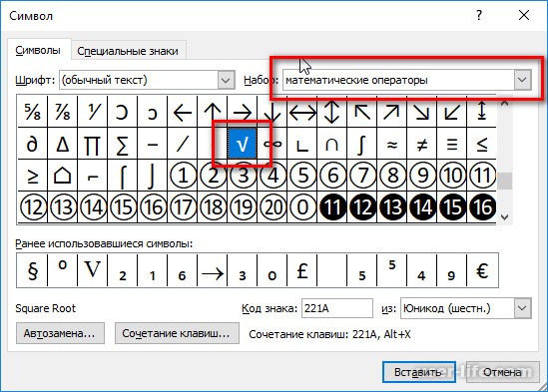548x392 pixels.
Task: Click the symbol grid scroll up arrow
Action: [504, 103]
